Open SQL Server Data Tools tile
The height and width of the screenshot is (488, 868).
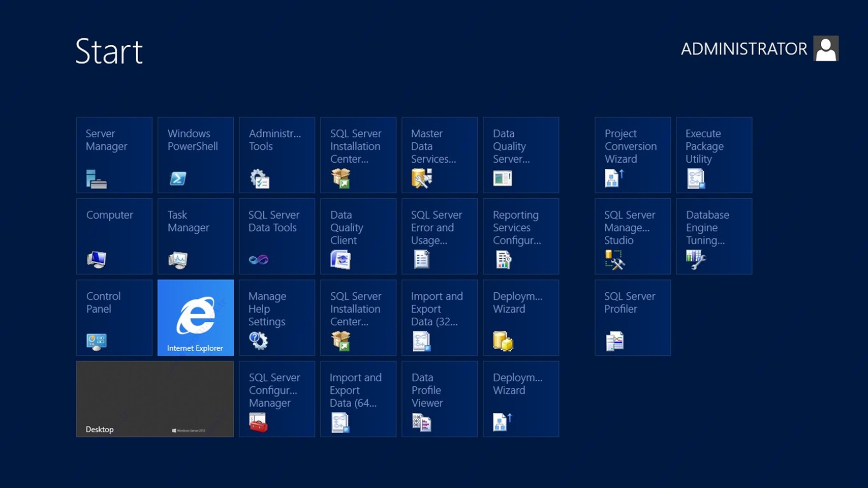pos(277,236)
